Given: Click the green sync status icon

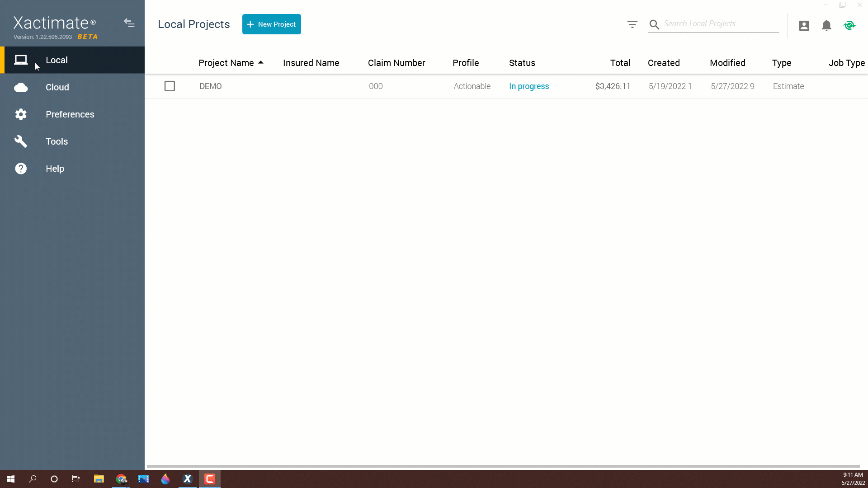Looking at the screenshot, I should point(849,25).
